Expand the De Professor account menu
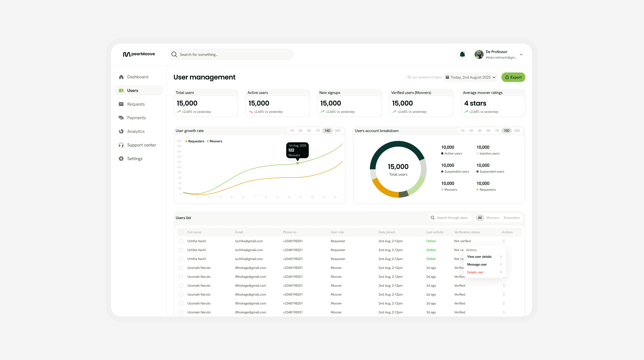Image resolution: width=644 pixels, height=360 pixels. tap(521, 54)
